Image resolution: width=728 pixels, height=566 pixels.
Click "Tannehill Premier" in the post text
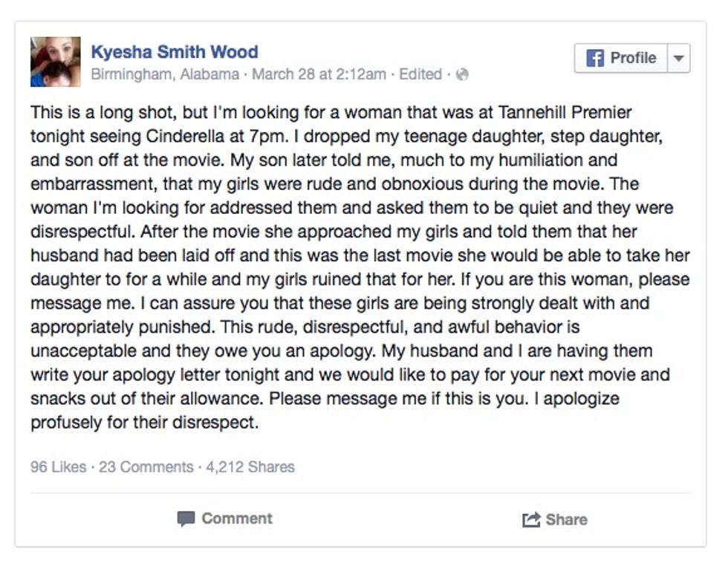coord(571,113)
